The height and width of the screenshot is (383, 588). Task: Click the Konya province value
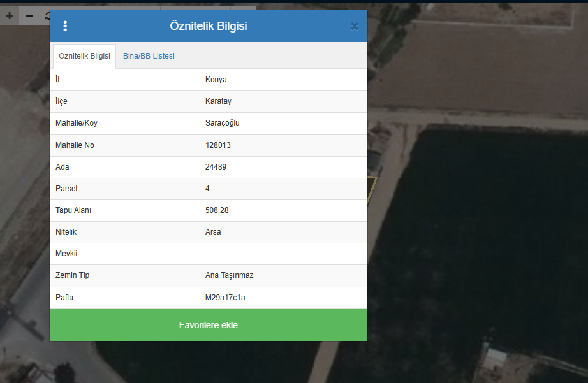pos(216,80)
